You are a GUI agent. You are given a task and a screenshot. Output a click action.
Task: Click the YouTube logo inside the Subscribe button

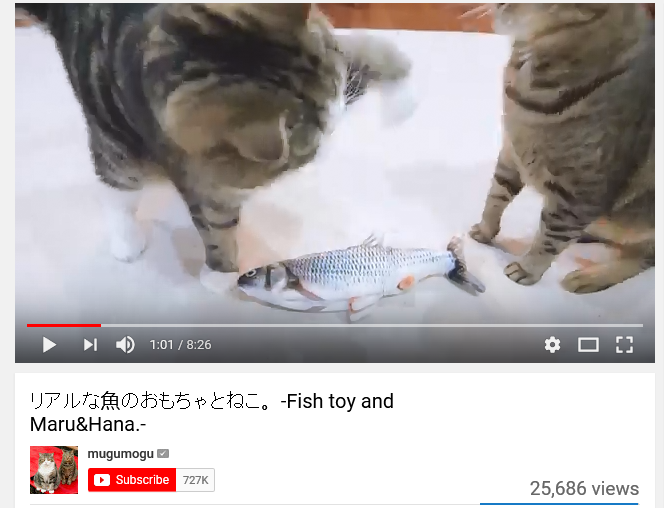[102, 480]
